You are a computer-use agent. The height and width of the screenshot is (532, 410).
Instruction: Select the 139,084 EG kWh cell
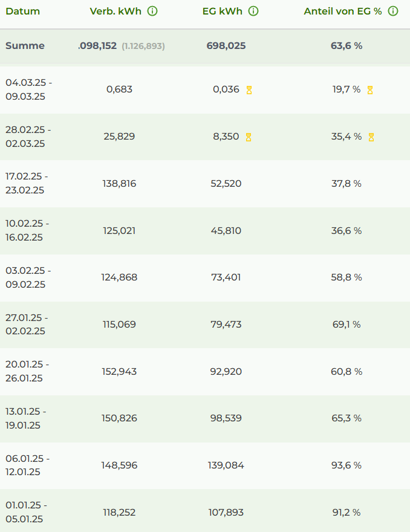point(226,465)
